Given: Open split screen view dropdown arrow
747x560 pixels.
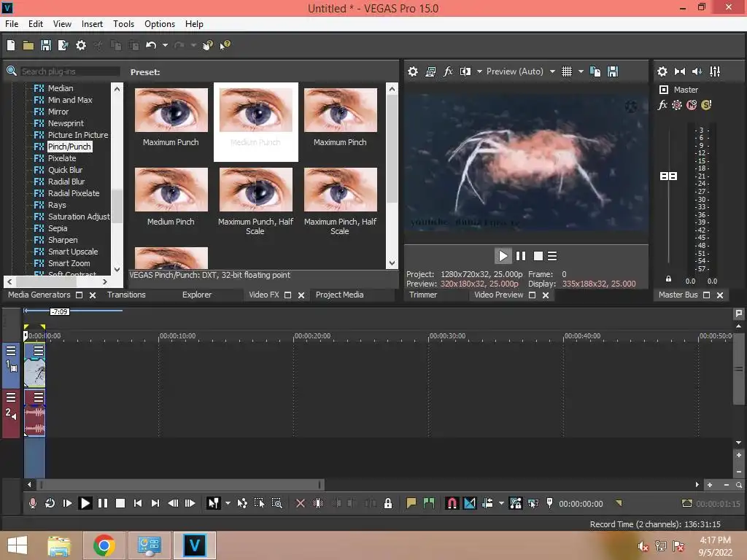Looking at the screenshot, I should pyautogui.click(x=479, y=71).
